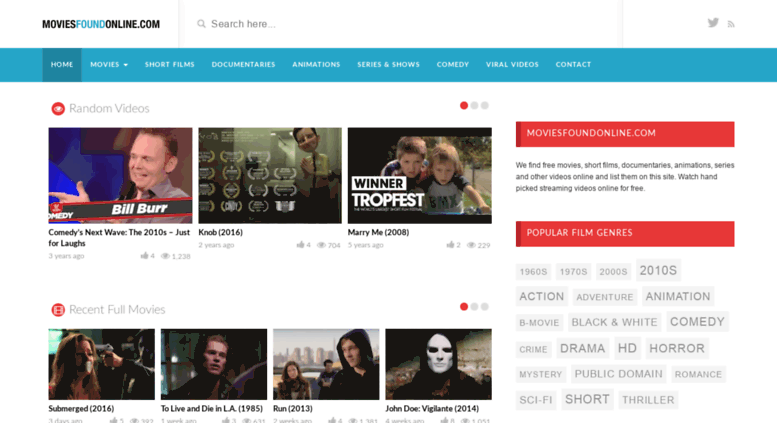This screenshot has height=423, width=777.
Task: Open the Contact page
Action: pos(573,65)
